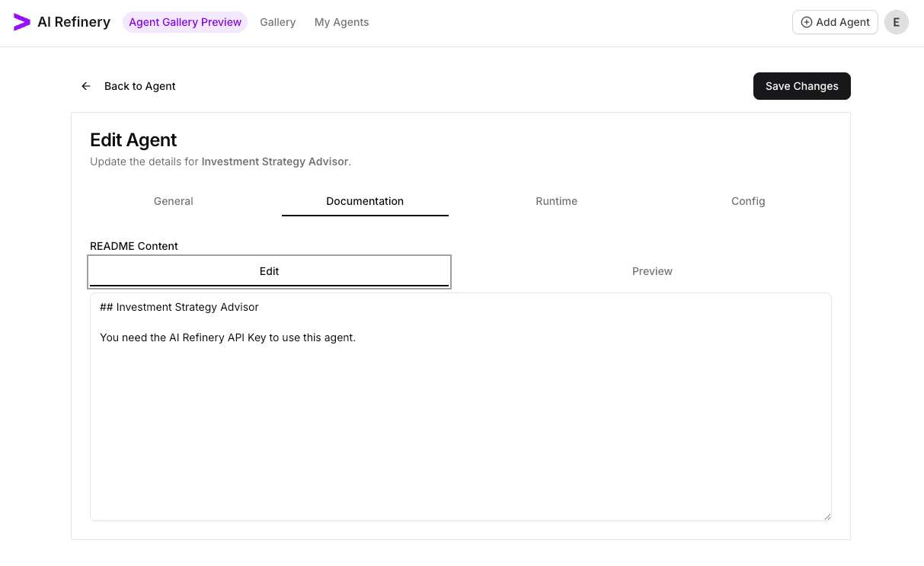Click Back to Agent link

(139, 86)
